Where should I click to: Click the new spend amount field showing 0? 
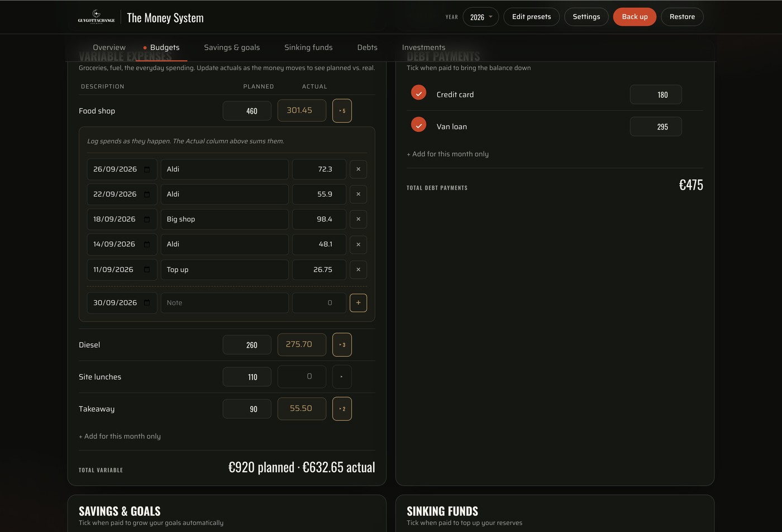tap(319, 303)
